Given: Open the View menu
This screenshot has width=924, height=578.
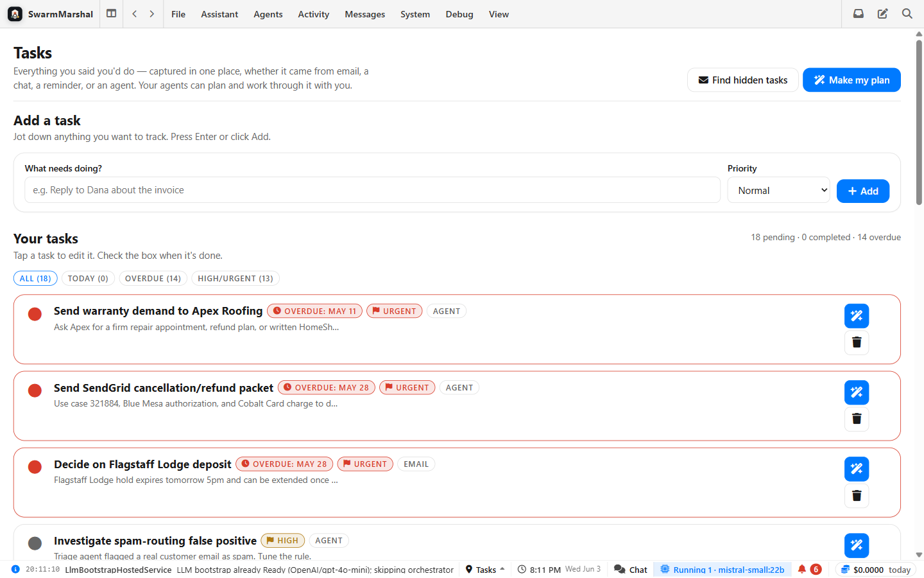Looking at the screenshot, I should coord(499,14).
